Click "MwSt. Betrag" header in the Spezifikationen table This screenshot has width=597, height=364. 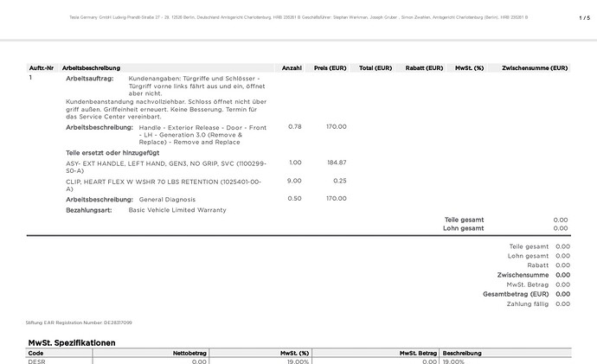[x=418, y=354]
